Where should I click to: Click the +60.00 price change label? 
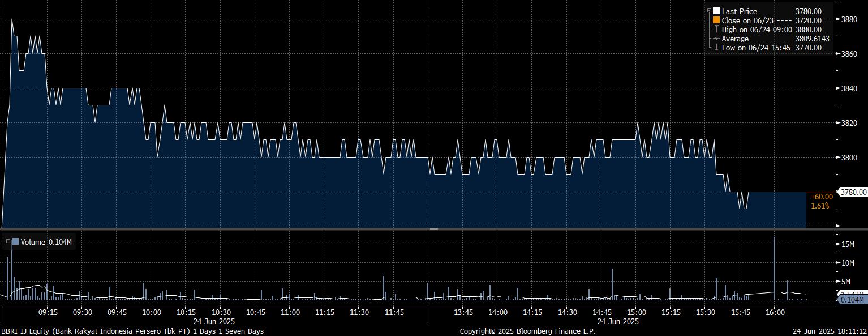(x=821, y=197)
